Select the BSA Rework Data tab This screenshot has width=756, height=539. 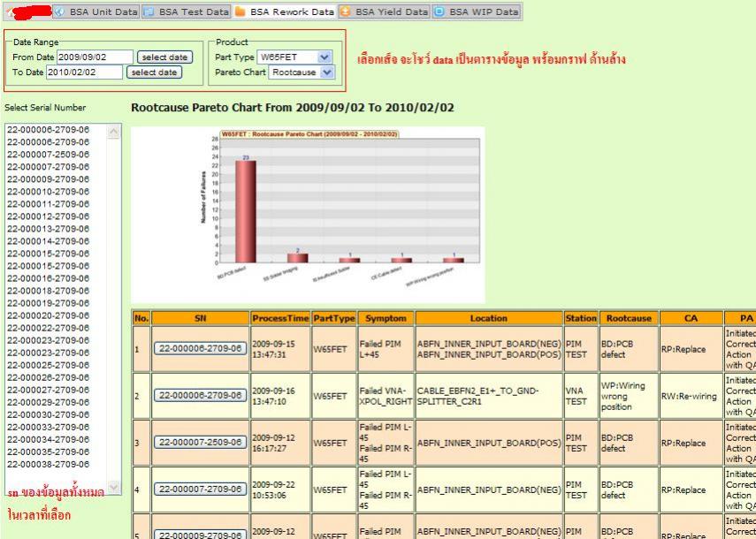pos(285,12)
